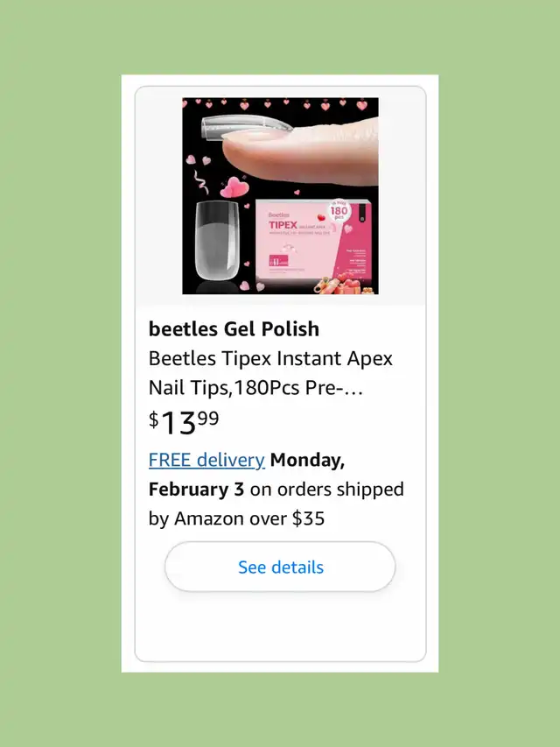The height and width of the screenshot is (747, 560).
Task: Open the Beetles Tipex Instant Apex title
Action: coord(270,358)
